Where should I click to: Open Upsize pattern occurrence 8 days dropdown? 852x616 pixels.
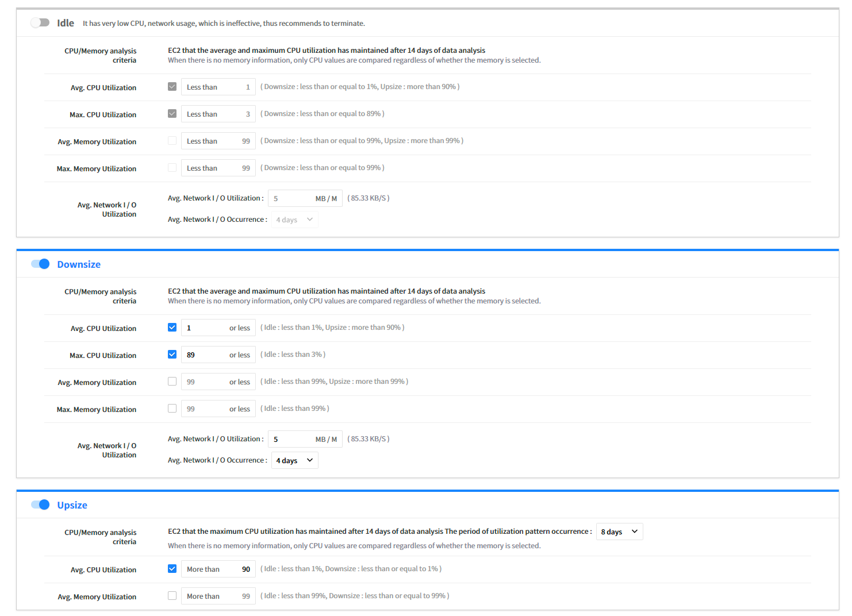click(619, 532)
